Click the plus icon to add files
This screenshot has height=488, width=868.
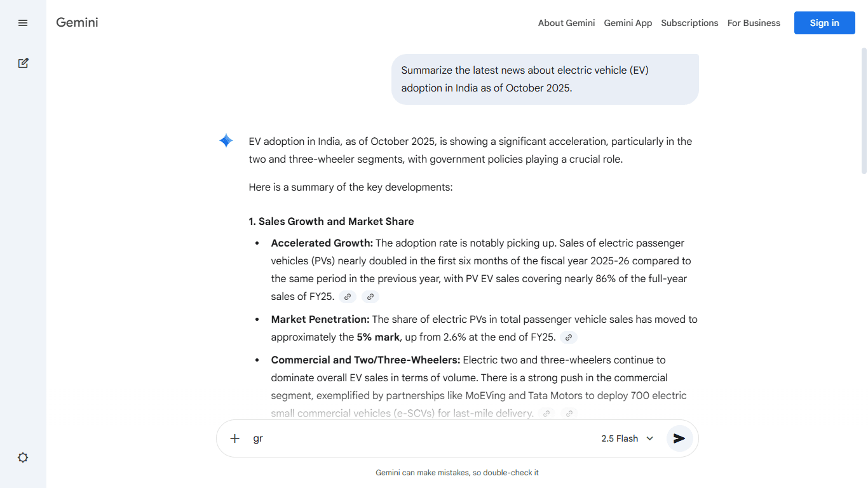coord(234,438)
